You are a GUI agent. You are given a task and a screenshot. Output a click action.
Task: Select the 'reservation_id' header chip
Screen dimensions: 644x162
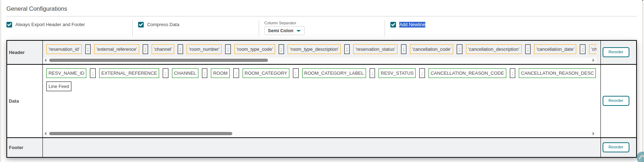64,49
